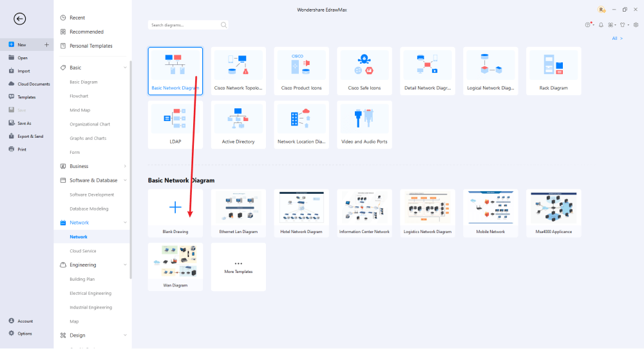Click the category list scrollbar
The height and width of the screenshot is (349, 644).
coord(131,171)
